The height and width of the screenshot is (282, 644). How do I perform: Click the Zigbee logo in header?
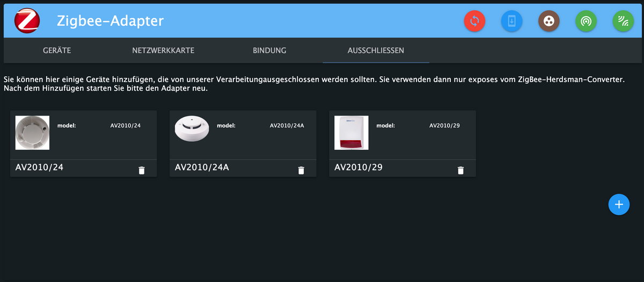(26, 21)
